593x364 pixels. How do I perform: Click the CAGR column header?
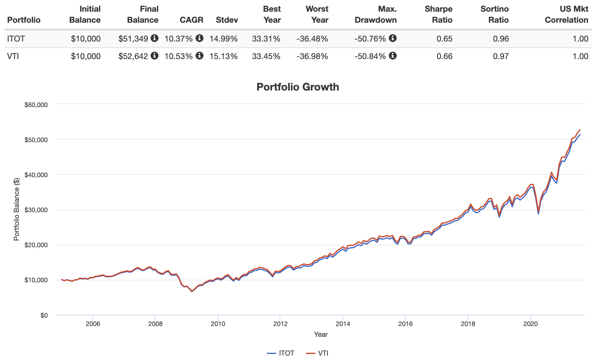click(x=191, y=20)
